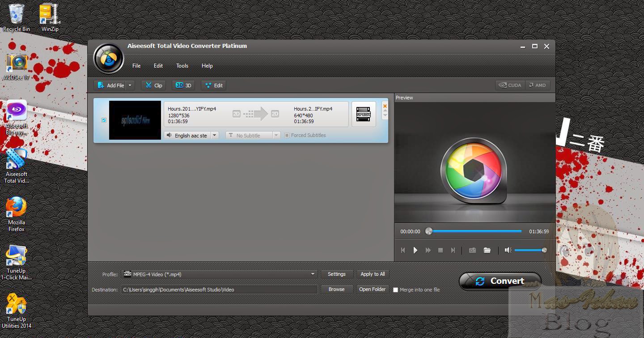Open the Edit effects tool
This screenshot has width=644, height=338.
click(214, 85)
